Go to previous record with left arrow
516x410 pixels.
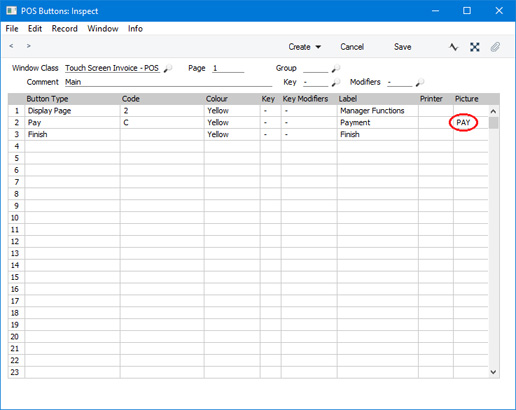[x=11, y=46]
